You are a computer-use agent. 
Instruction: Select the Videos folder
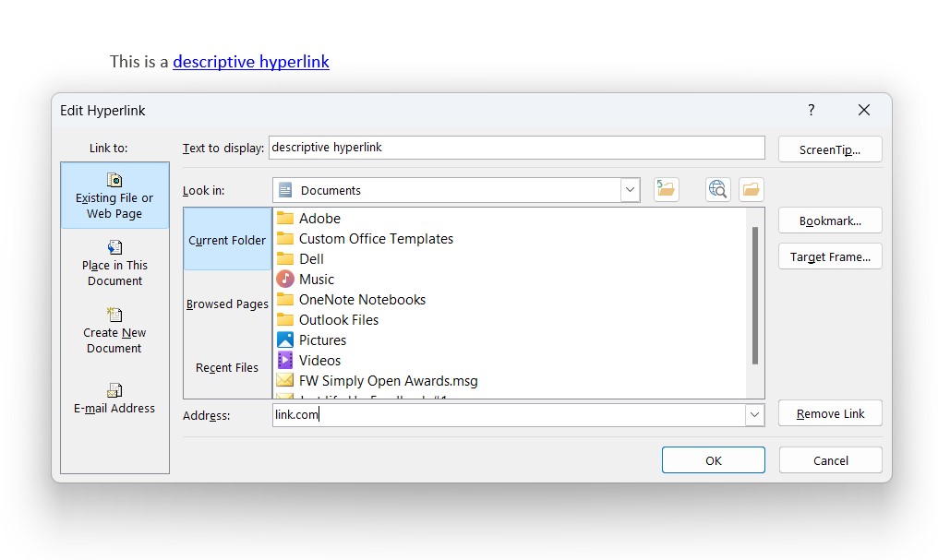(x=308, y=361)
